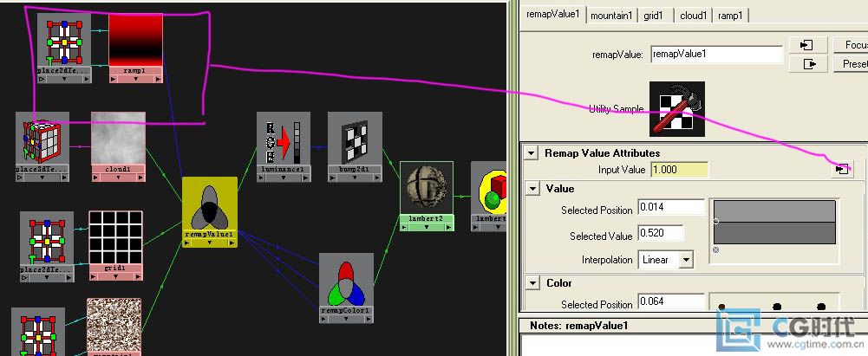Screen dimensions: 868x356
Task: Select the last color marker in Color ramp
Action: point(821,307)
